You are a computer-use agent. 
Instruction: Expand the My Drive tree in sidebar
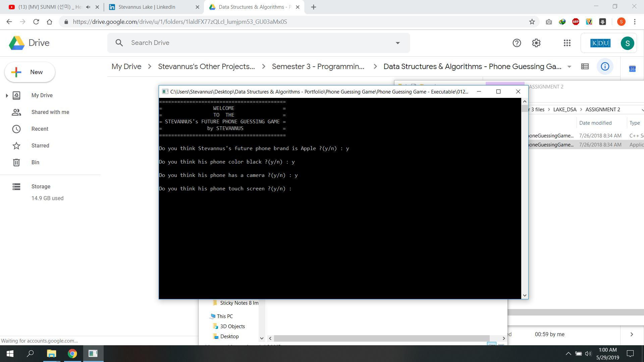tap(7, 96)
